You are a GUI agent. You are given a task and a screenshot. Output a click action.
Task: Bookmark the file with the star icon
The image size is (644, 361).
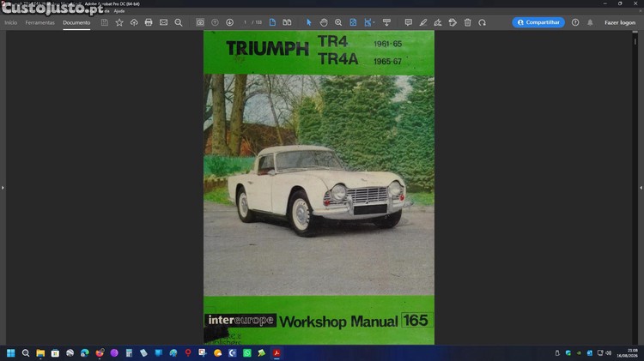click(119, 22)
